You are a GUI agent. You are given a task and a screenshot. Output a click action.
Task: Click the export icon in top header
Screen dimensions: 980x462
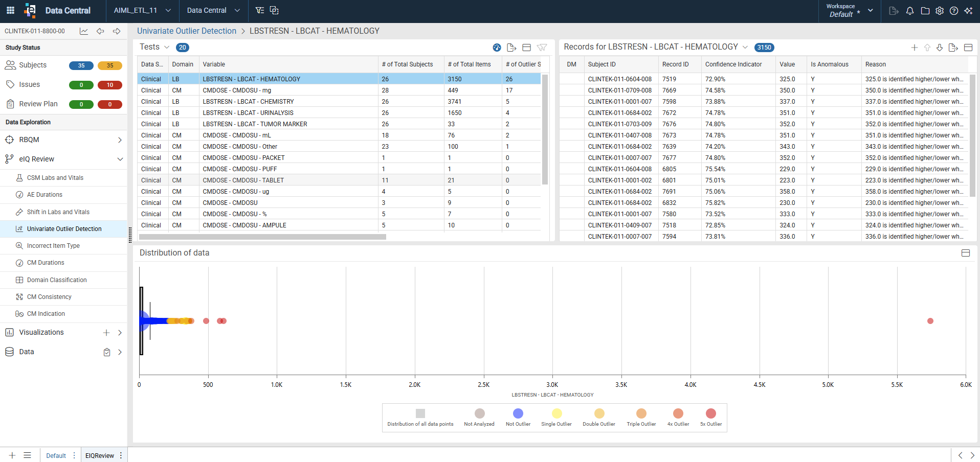coord(894,11)
